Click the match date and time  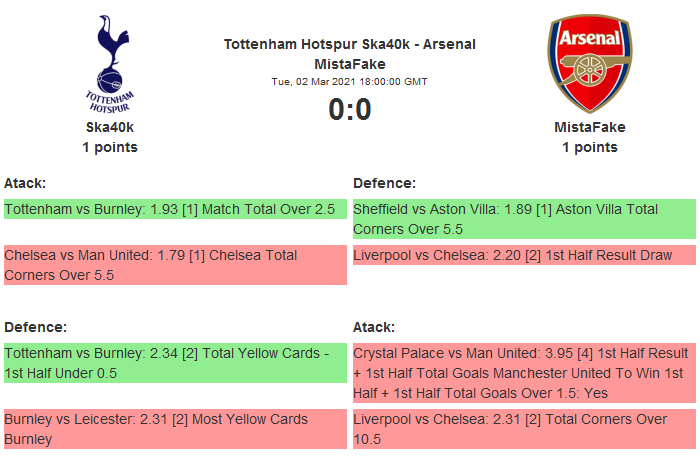pyautogui.click(x=349, y=81)
